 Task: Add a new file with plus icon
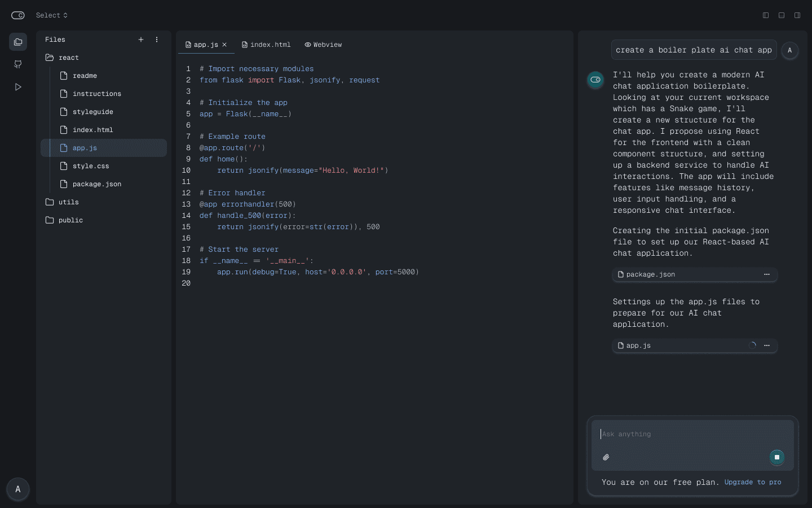click(x=141, y=40)
